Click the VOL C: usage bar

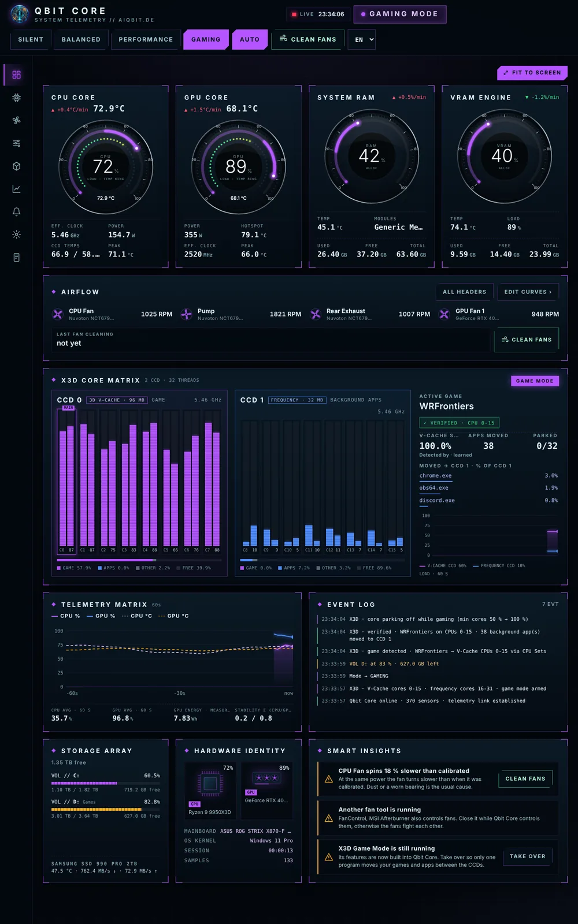click(x=106, y=783)
